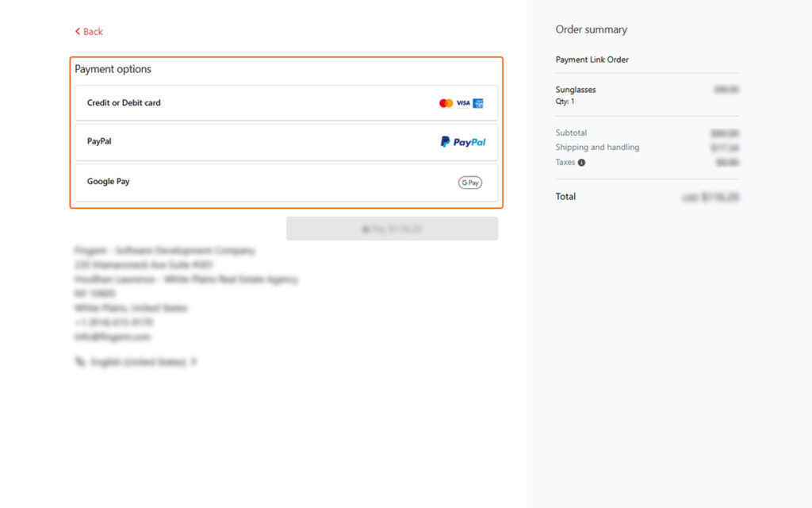The height and width of the screenshot is (508, 812).
Task: Click the Payment options heading
Action: [113, 69]
